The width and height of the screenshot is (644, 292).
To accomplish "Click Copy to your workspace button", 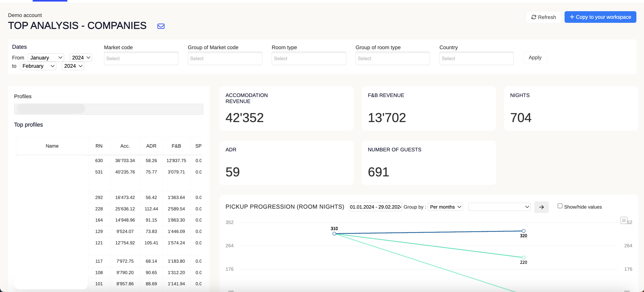I will click(x=600, y=17).
